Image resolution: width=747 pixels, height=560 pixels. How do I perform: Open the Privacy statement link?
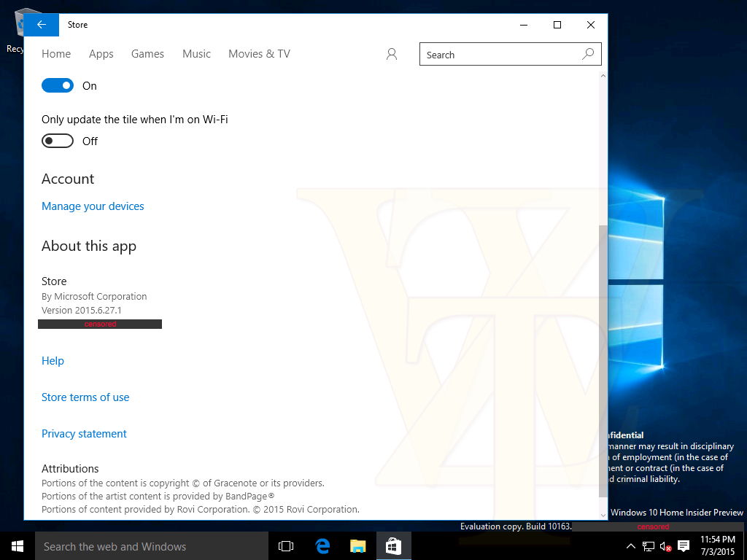[85, 434]
